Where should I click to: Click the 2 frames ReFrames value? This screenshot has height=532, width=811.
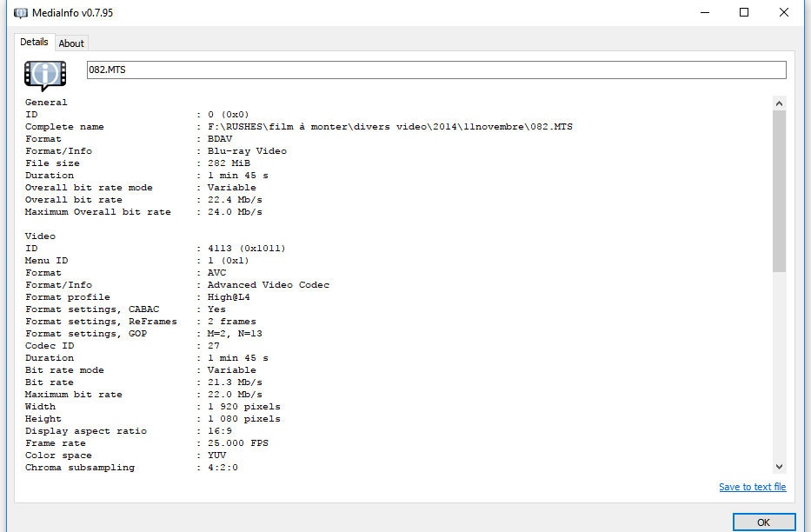point(232,322)
